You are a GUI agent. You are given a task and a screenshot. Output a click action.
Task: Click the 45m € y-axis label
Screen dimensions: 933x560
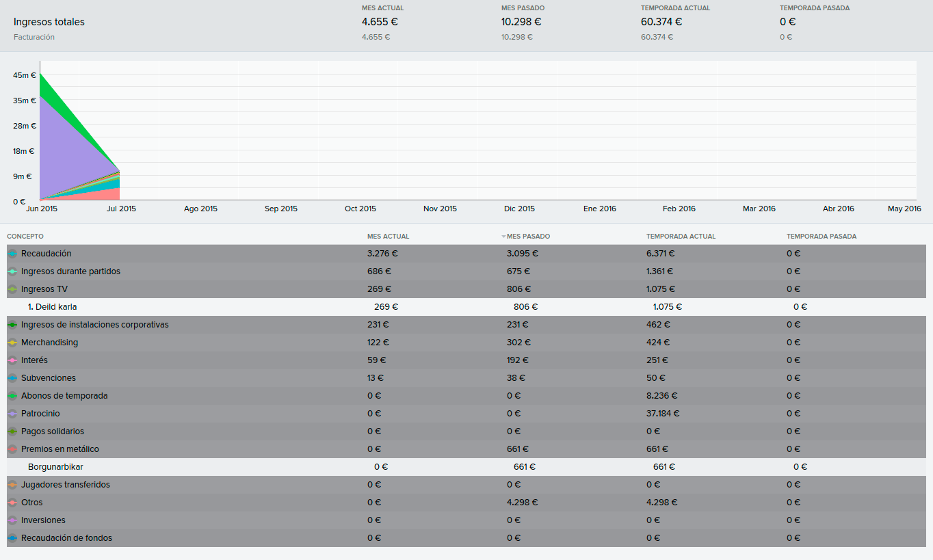(x=25, y=75)
